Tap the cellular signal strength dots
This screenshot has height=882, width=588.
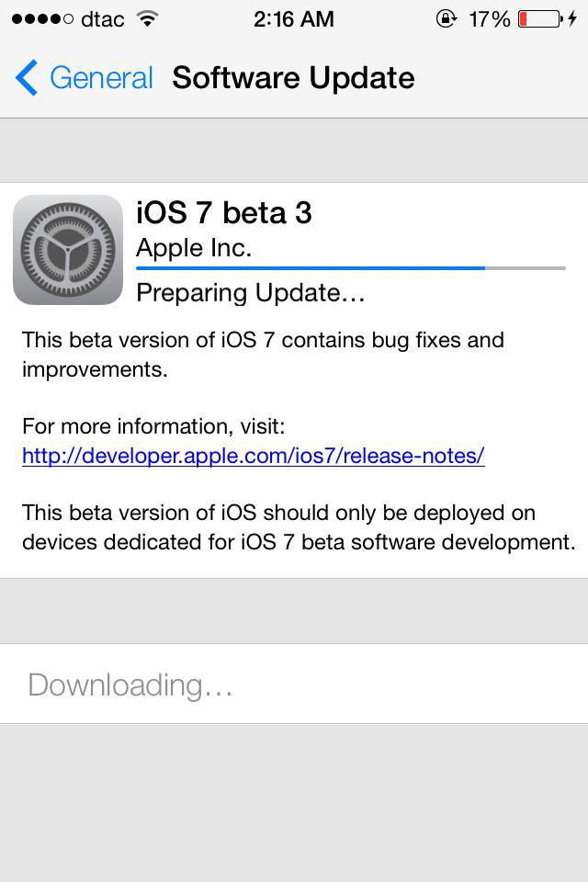coord(43,19)
